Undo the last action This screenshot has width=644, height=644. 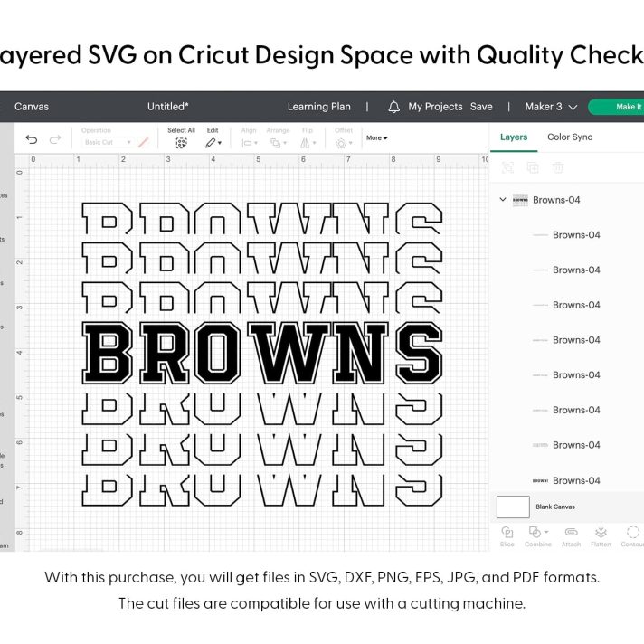[x=32, y=139]
